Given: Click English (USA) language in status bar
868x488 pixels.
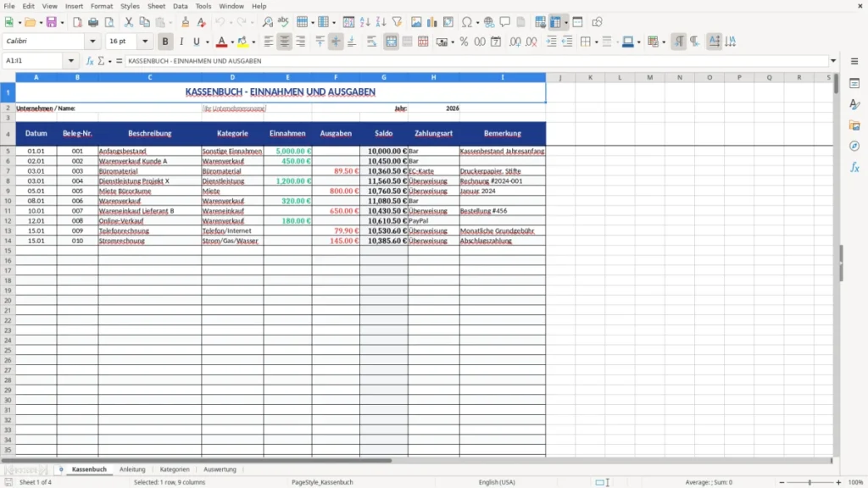Looking at the screenshot, I should (x=497, y=482).
